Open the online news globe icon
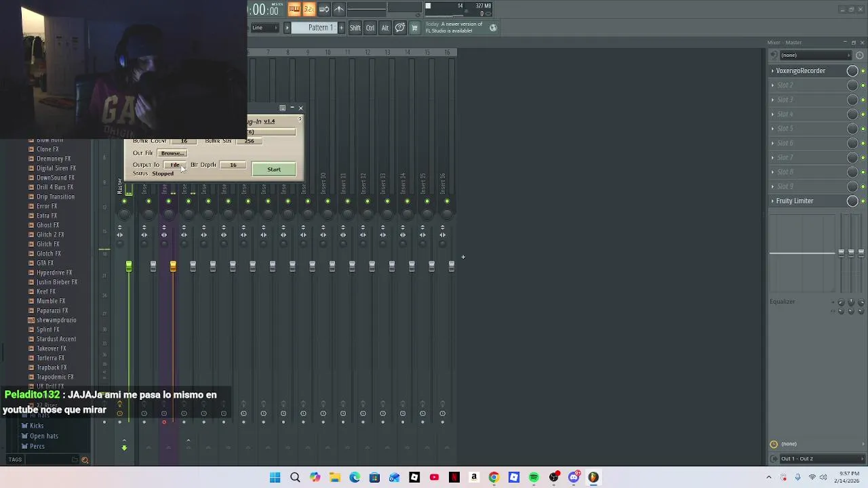Screen dimensions: 868x488 click(x=493, y=28)
